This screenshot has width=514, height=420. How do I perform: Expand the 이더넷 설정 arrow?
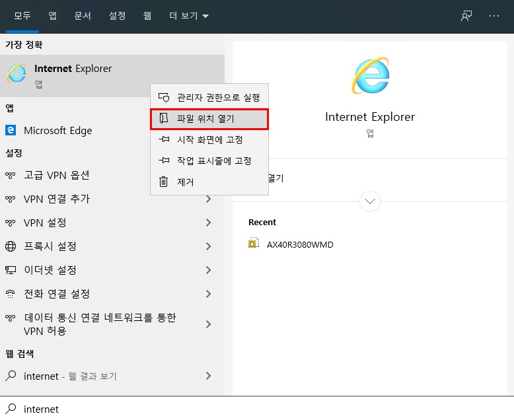[x=208, y=270]
